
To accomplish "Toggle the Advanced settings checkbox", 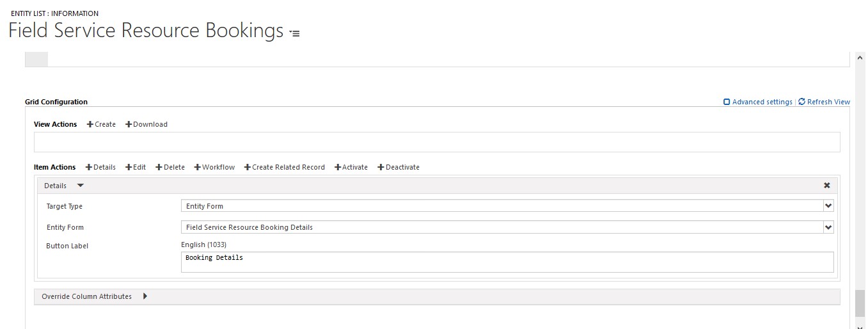I will (727, 102).
